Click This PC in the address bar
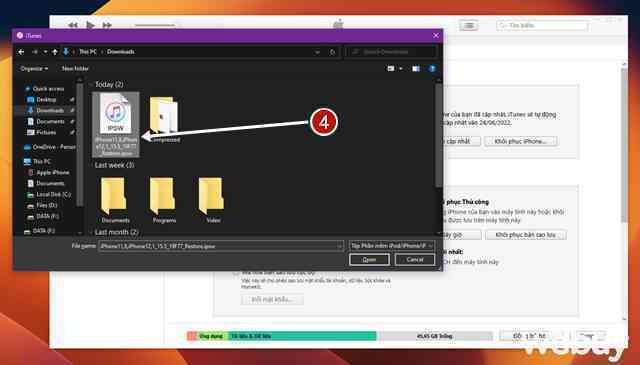 tap(88, 52)
